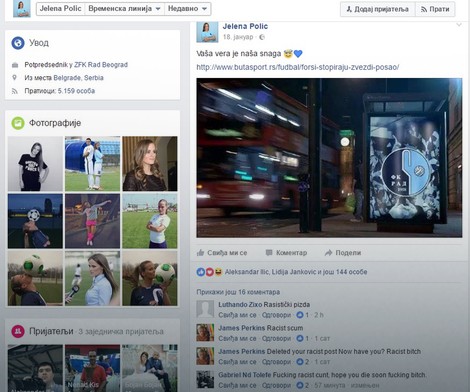Image resolution: width=470 pixels, height=392 pixels.
Task: Click Одговори under Luthando Zixo's comment
Action: point(276,315)
